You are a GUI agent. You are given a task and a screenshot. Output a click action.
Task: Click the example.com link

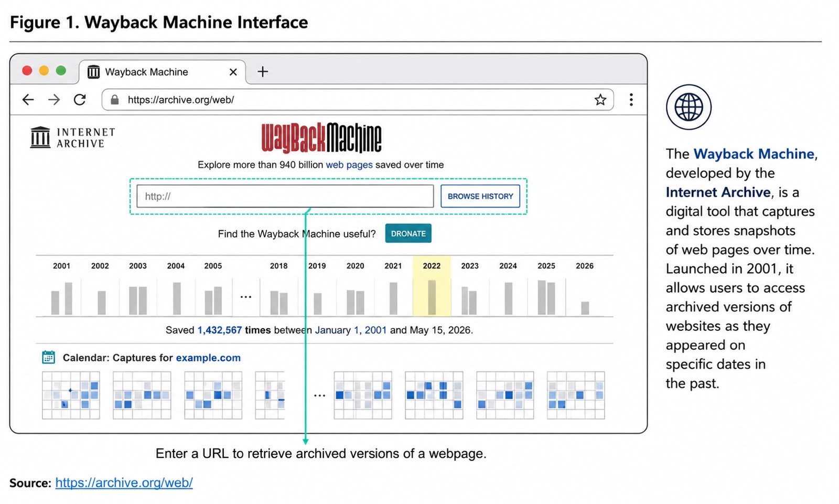coord(208,358)
